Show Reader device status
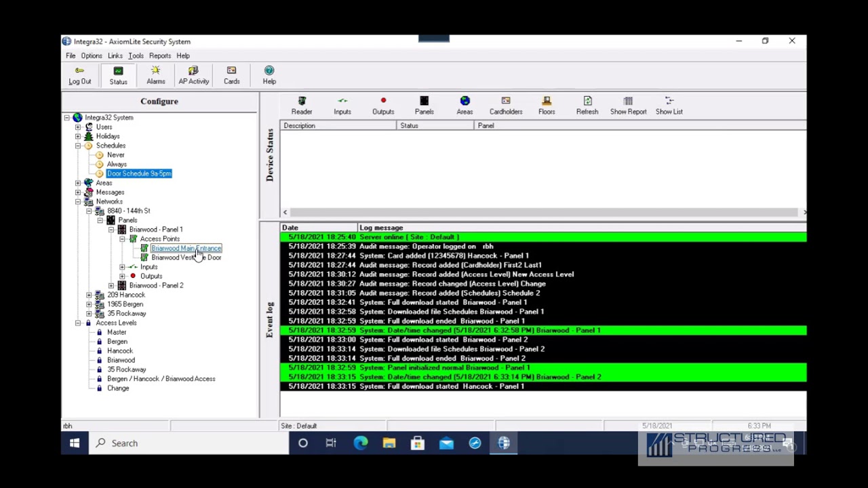This screenshot has height=488, width=868. (x=302, y=106)
